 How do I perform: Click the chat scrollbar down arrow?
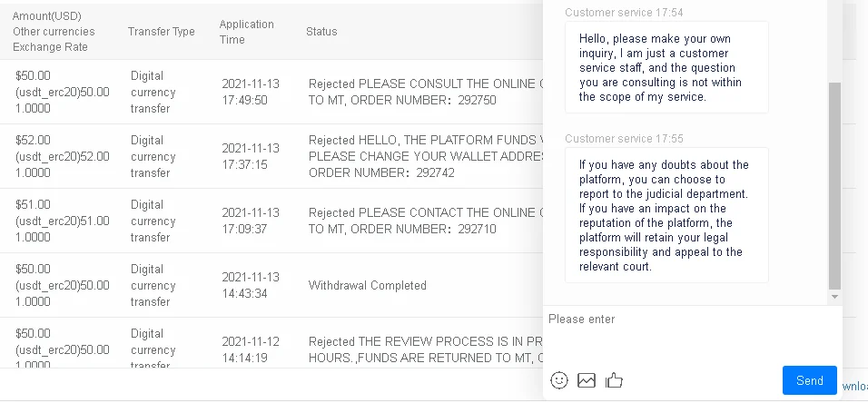(x=834, y=298)
